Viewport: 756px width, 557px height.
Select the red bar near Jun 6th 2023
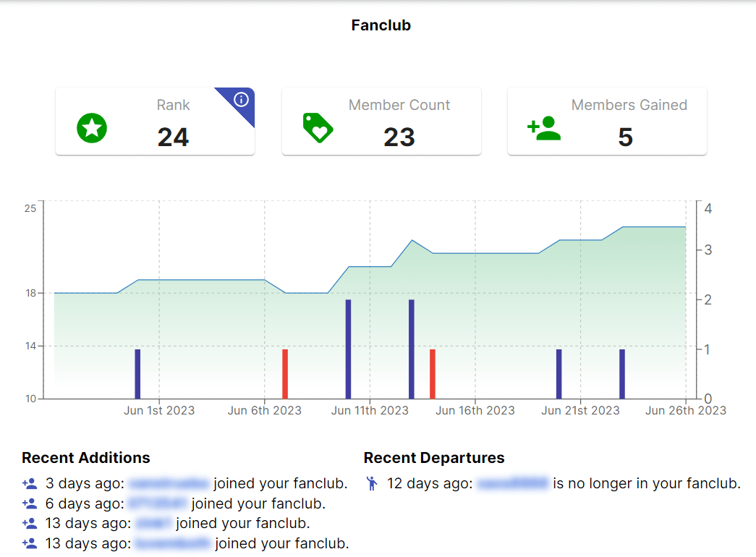[285, 373]
